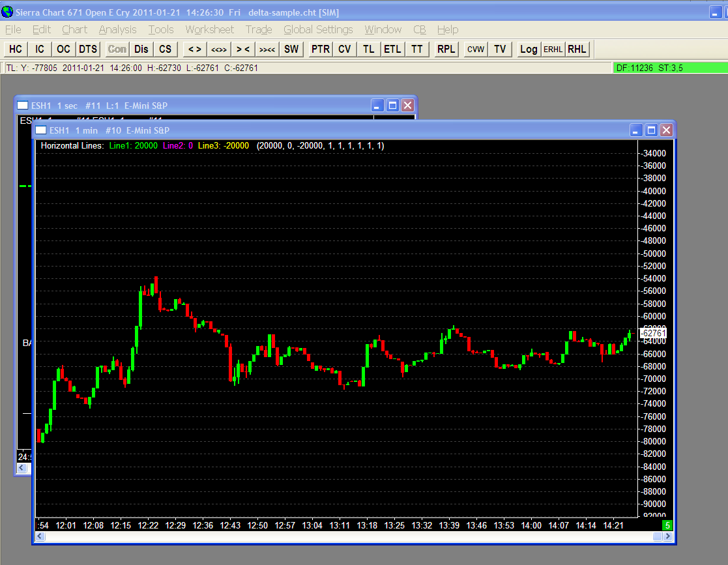Click the 1 min chart scrollbar left arrow
Screen dimensions: 728x565
pos(40,536)
